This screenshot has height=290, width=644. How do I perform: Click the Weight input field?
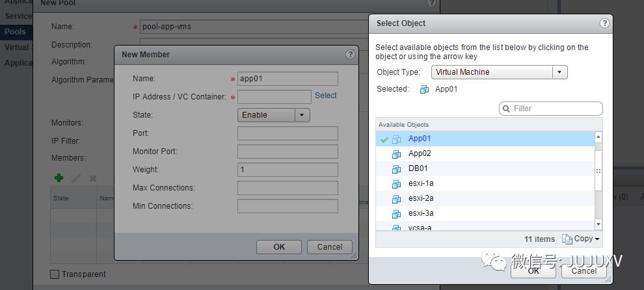point(288,170)
